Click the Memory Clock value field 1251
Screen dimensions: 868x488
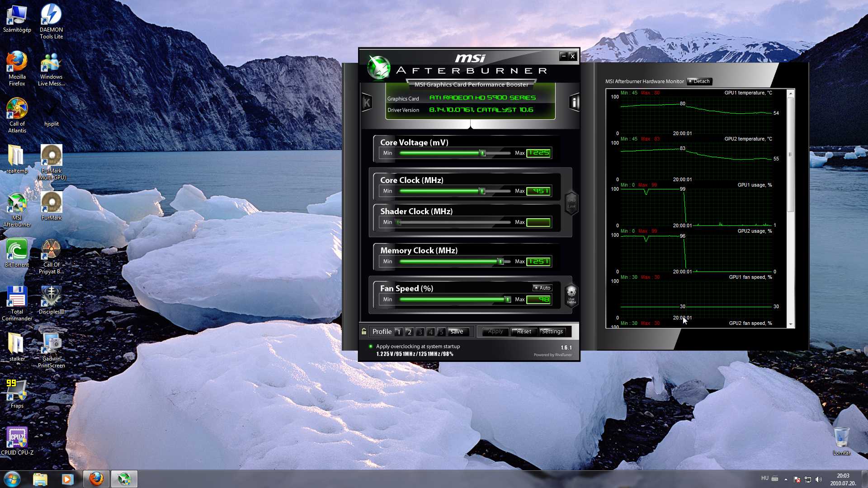[x=538, y=262]
